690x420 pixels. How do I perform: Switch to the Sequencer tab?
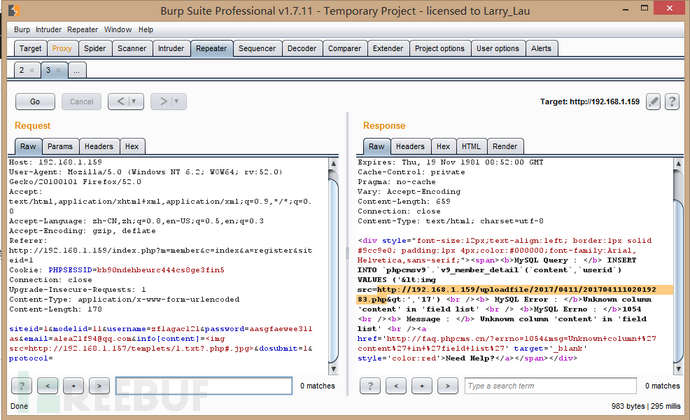click(x=257, y=48)
